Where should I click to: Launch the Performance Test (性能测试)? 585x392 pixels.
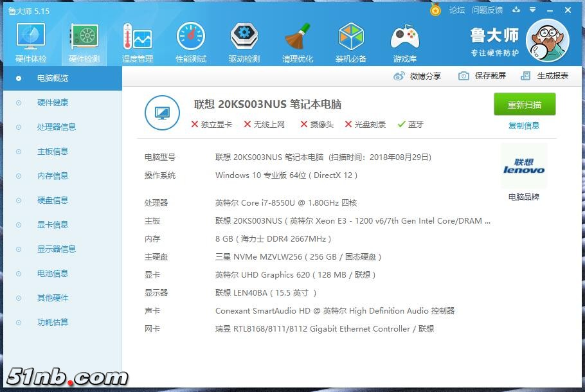click(x=190, y=40)
